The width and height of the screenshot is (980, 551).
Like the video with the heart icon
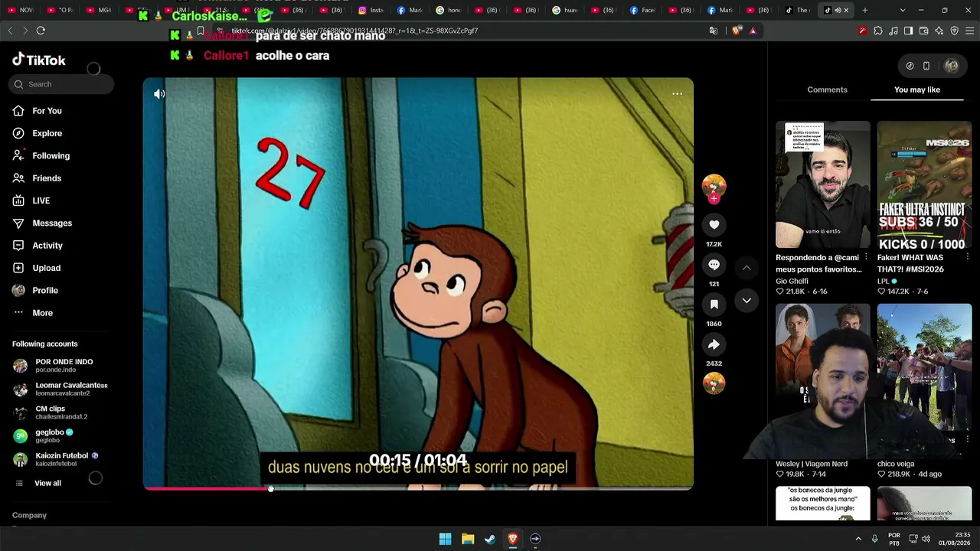[x=714, y=224]
